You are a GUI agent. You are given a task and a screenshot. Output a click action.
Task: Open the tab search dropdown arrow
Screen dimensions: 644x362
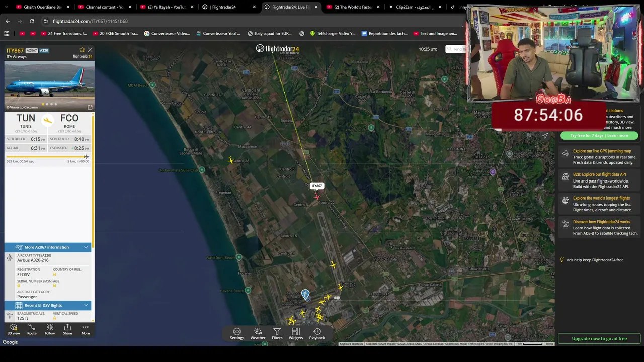pos(7,7)
